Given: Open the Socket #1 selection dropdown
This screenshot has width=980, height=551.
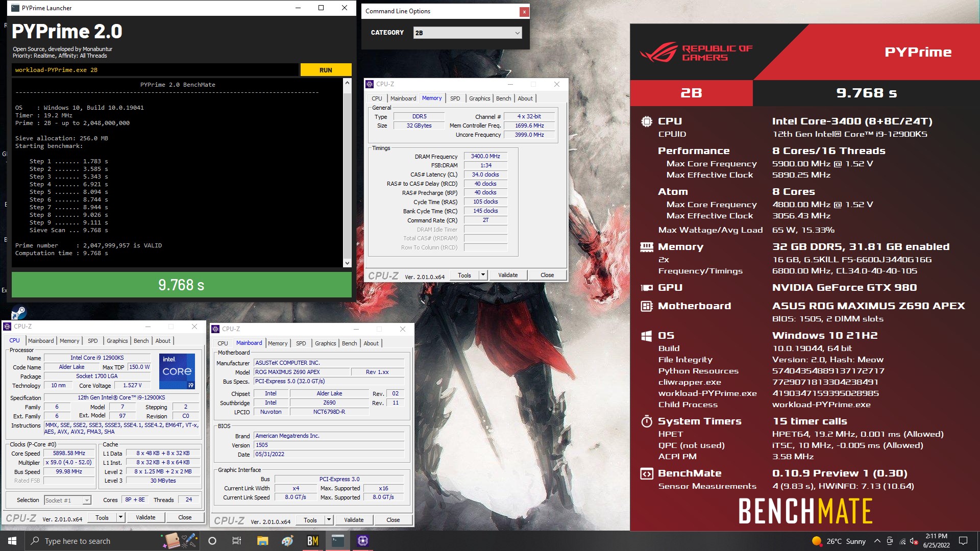Looking at the screenshot, I should coord(67,500).
